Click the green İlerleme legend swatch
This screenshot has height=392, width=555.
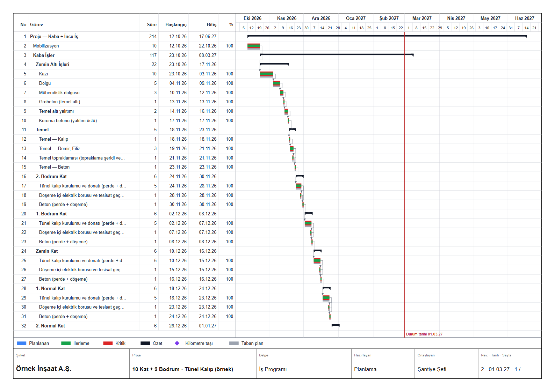[x=66, y=343]
